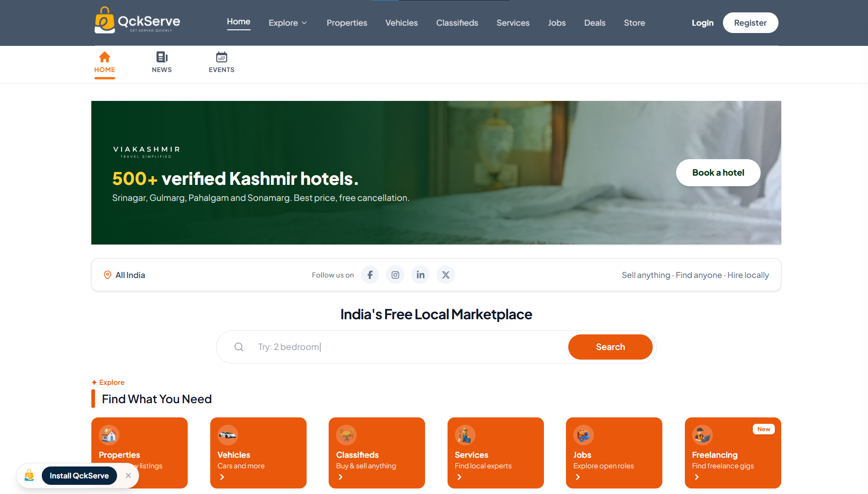This screenshot has width=868, height=494.
Task: Click the Vehicles car icon on card
Action: (228, 435)
